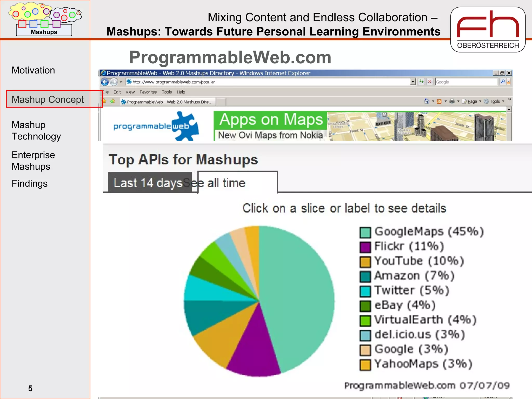The image size is (532, 399).
Task: Open the recent pages dropdown beside Forward
Action: 121,82
